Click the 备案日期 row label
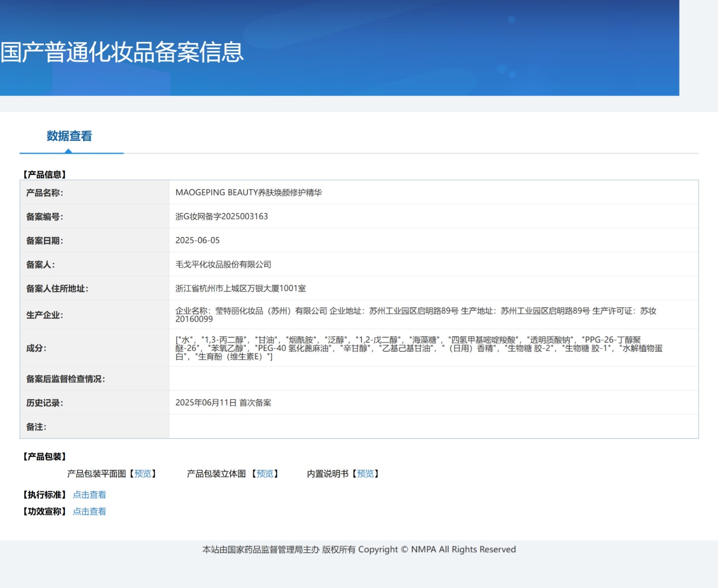Screen dimensions: 718x588 click(x=45, y=241)
